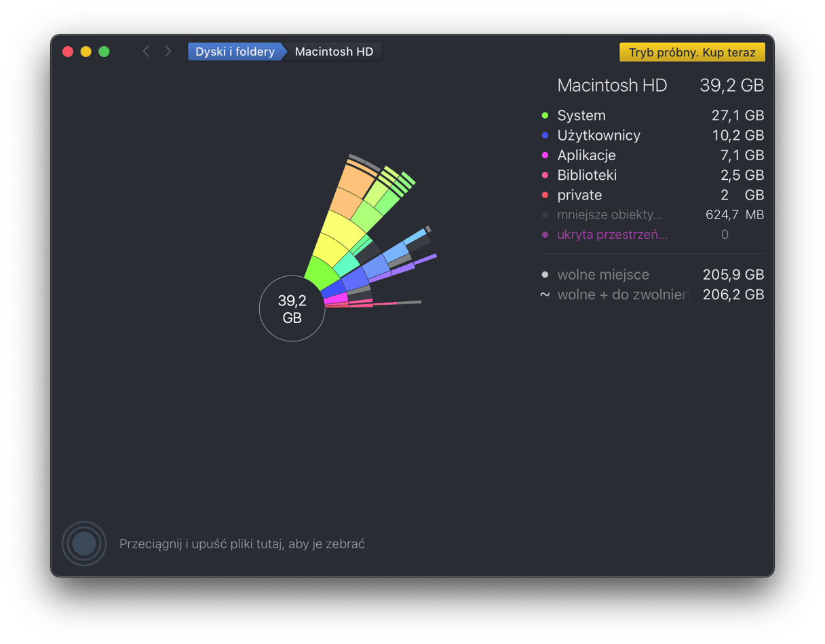Screen dimensions: 825x644
Task: Click the pink Biblioteki color dot
Action: [x=545, y=175]
